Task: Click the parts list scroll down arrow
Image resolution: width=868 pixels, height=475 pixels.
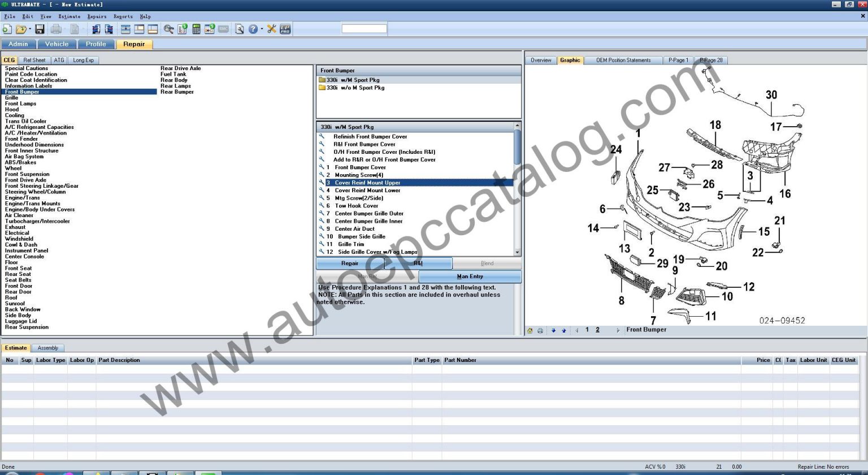Action: [x=517, y=252]
